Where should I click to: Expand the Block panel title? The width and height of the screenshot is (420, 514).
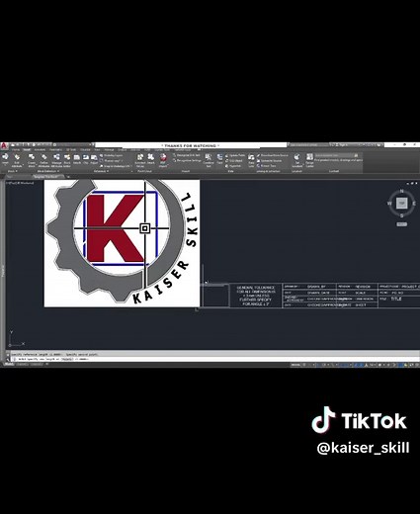(12, 171)
